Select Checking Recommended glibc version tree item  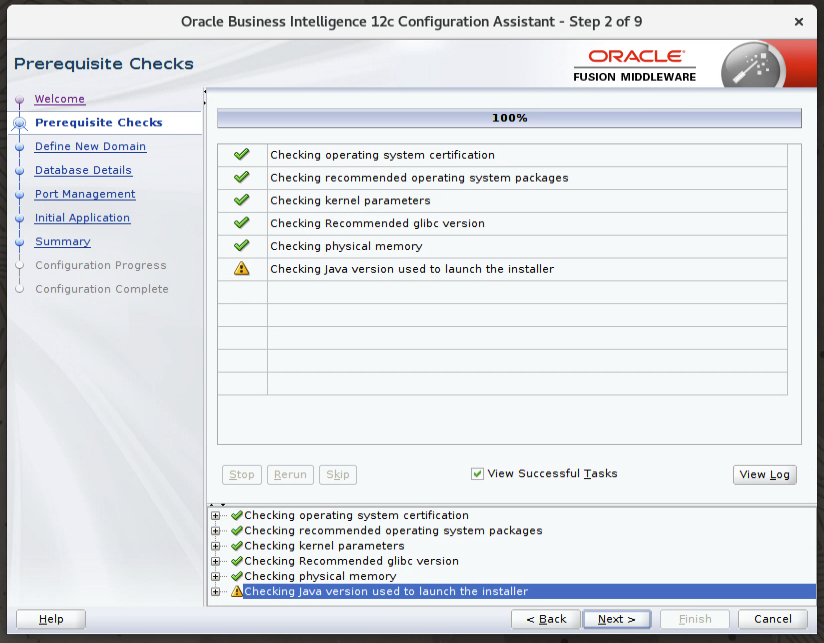tap(352, 561)
